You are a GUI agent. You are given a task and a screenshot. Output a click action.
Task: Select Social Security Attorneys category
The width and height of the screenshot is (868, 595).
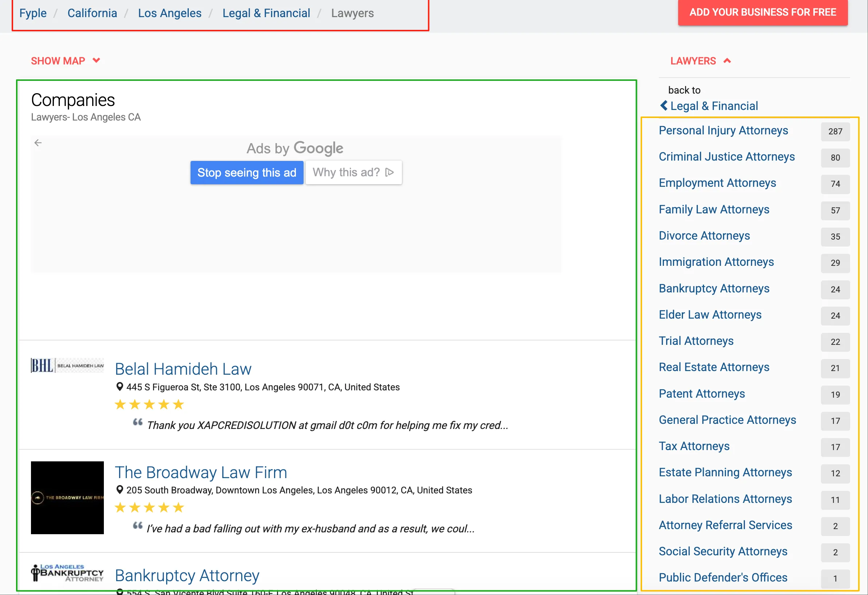(723, 551)
